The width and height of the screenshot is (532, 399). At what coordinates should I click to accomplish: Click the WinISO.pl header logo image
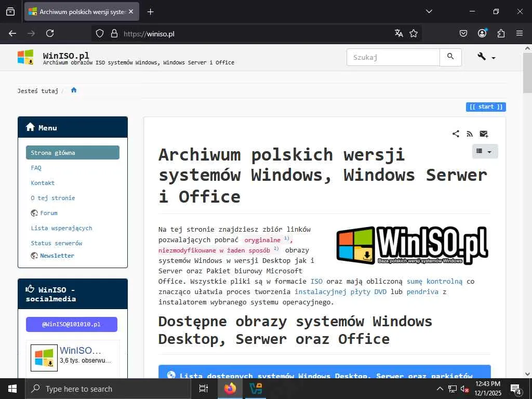tap(25, 57)
